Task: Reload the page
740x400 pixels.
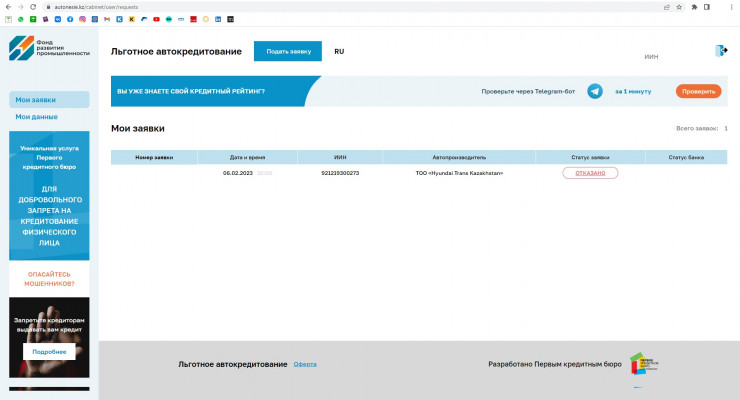Action: 33,6
